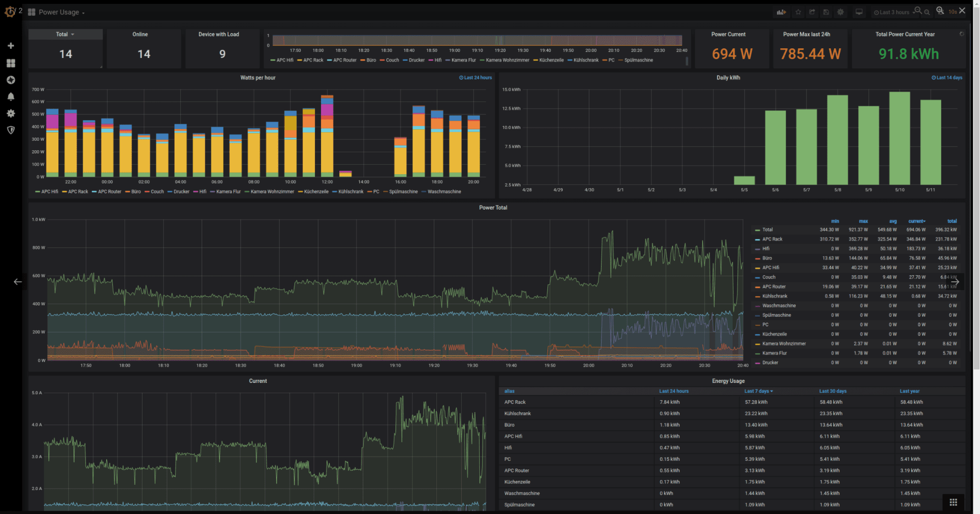Open dashboard settings via the gear icon

(841, 11)
